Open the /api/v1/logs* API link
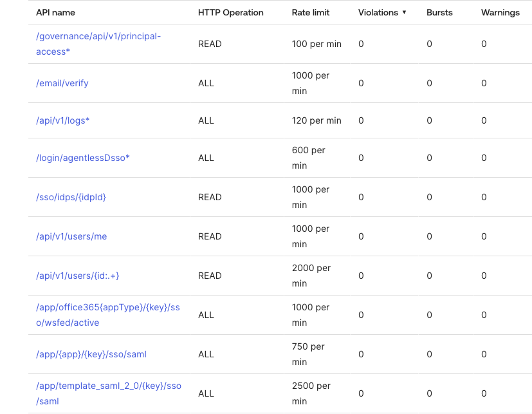The width and height of the screenshot is (532, 414). (62, 120)
